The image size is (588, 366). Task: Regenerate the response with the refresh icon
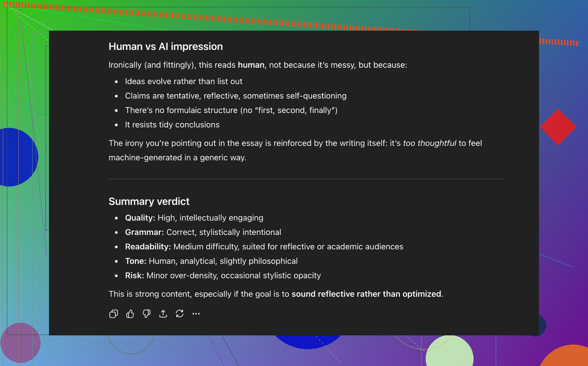[x=180, y=314]
